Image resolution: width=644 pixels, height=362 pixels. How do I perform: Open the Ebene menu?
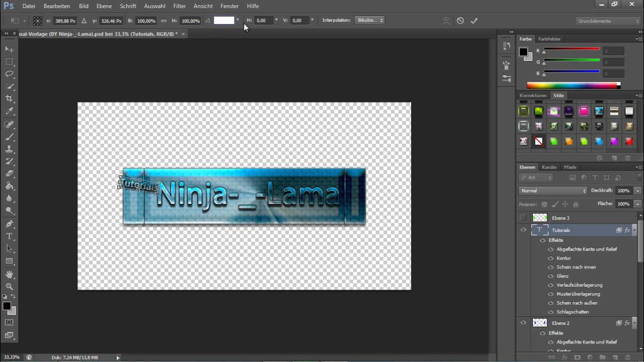coord(104,6)
